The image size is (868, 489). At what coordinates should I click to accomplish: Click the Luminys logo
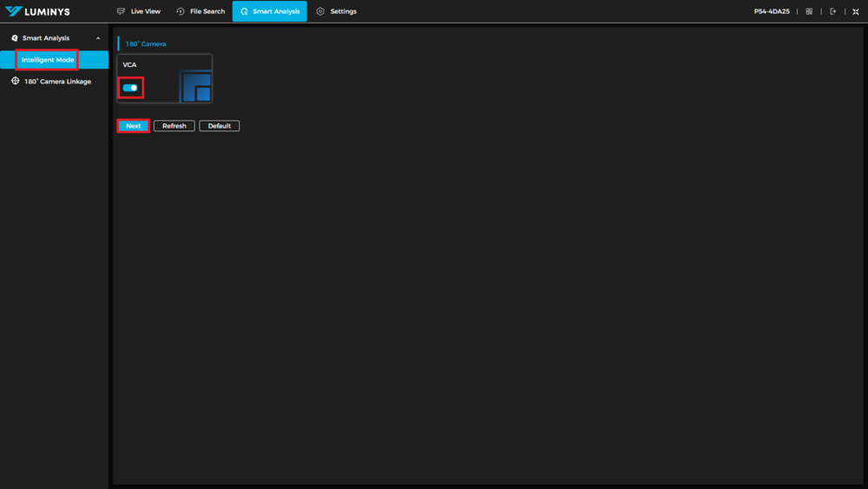coord(37,11)
